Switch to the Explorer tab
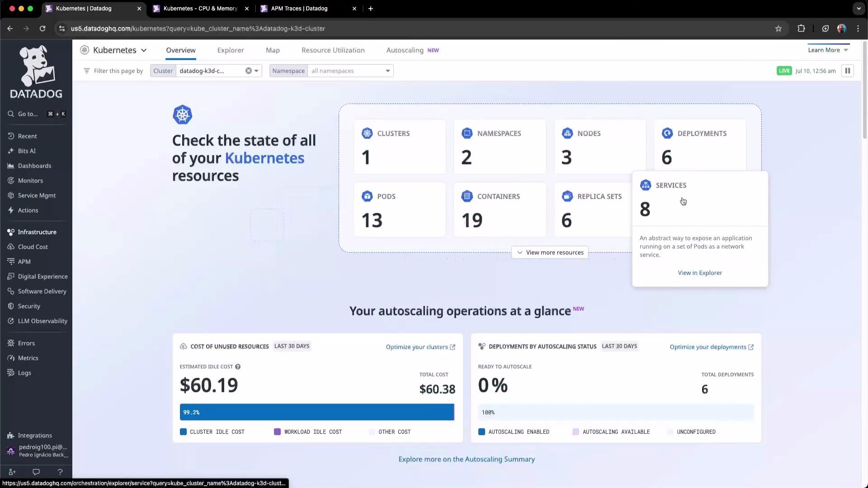Viewport: 868px width, 488px height. 231,50
